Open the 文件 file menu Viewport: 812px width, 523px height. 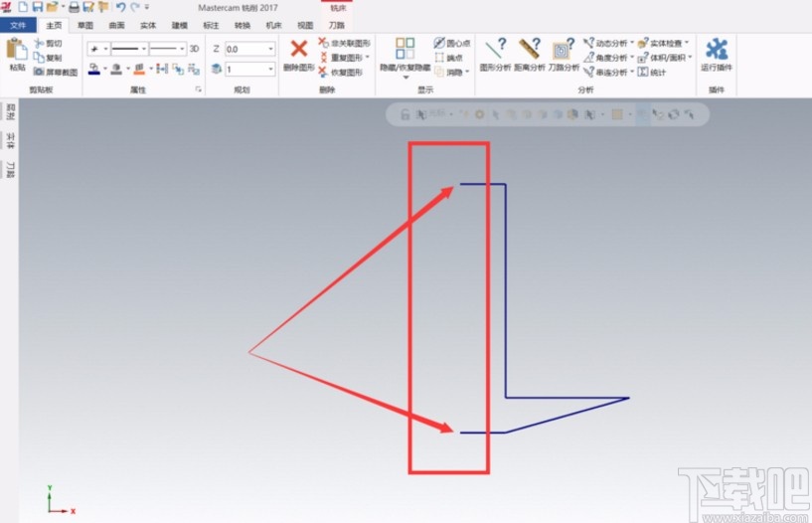pos(18,25)
